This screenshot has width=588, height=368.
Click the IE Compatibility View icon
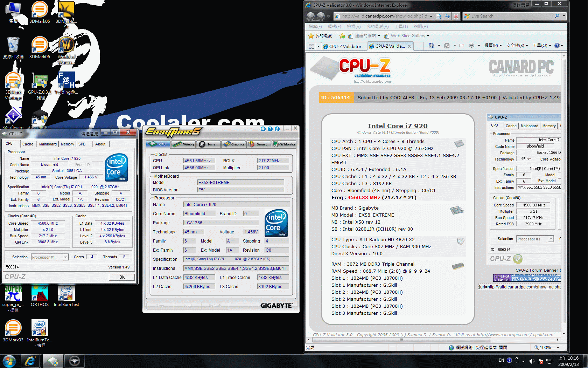coord(439,16)
